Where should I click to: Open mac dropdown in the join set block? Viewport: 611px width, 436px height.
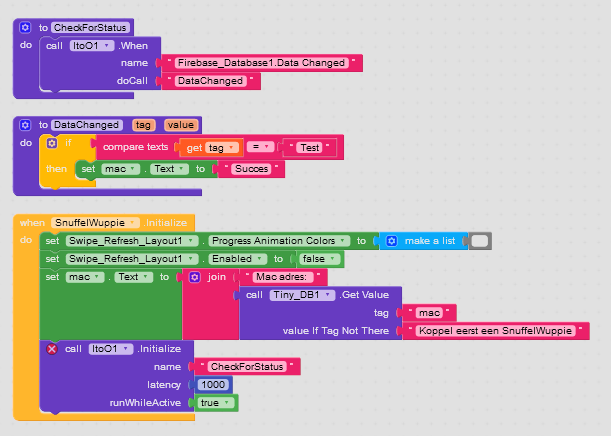click(x=85, y=277)
